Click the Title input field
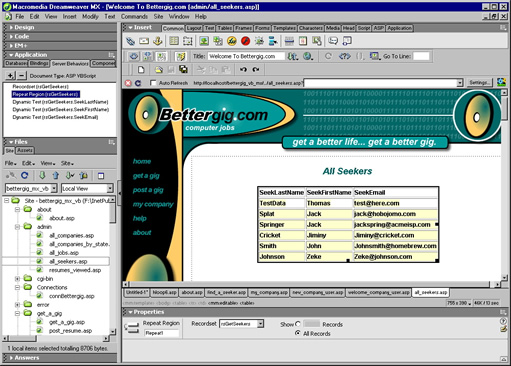This screenshot has height=366, width=511. [246, 56]
